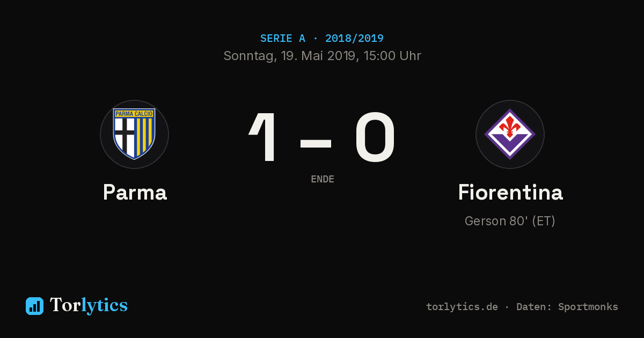Screen dimensions: 644x338
Task: Click the Gerson 80' (ET) scorer text
Action: 510,221
